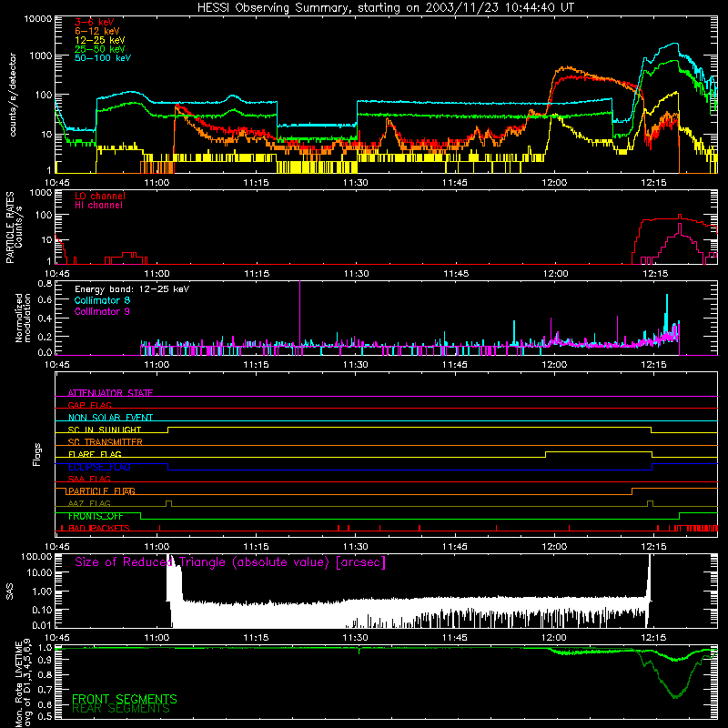Image resolution: width=728 pixels, height=728 pixels.
Task: Select the LO channel legend label
Action: pyautogui.click(x=100, y=196)
